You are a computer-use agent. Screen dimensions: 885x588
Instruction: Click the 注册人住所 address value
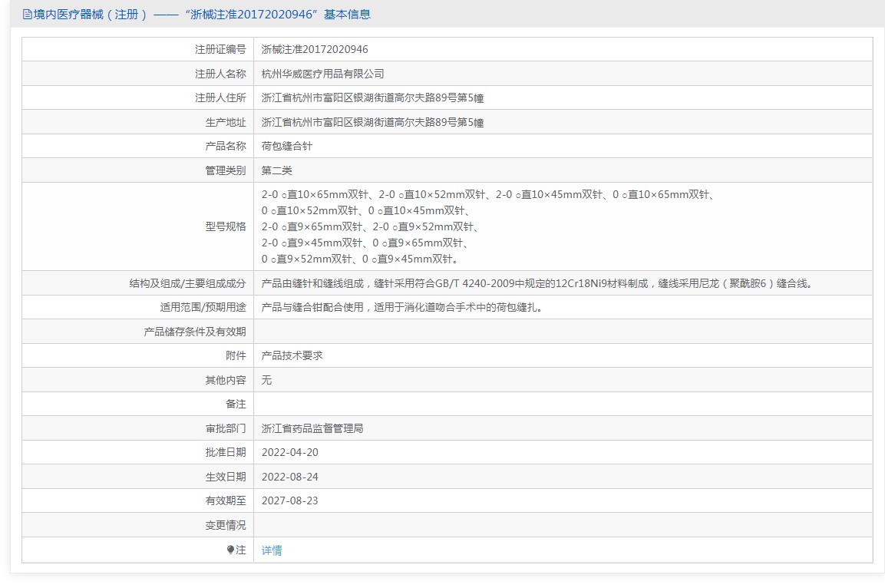(372, 98)
